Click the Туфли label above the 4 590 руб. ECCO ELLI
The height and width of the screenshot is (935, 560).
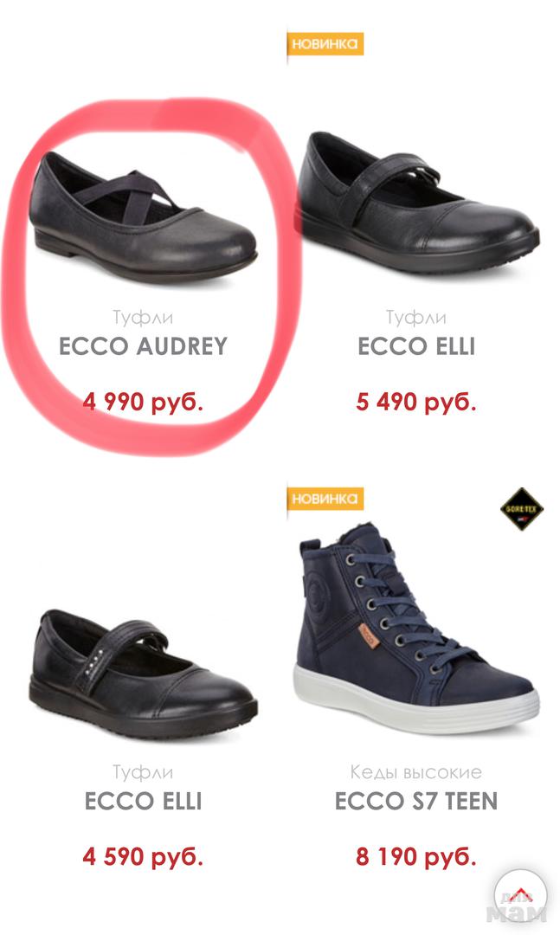[x=143, y=773]
